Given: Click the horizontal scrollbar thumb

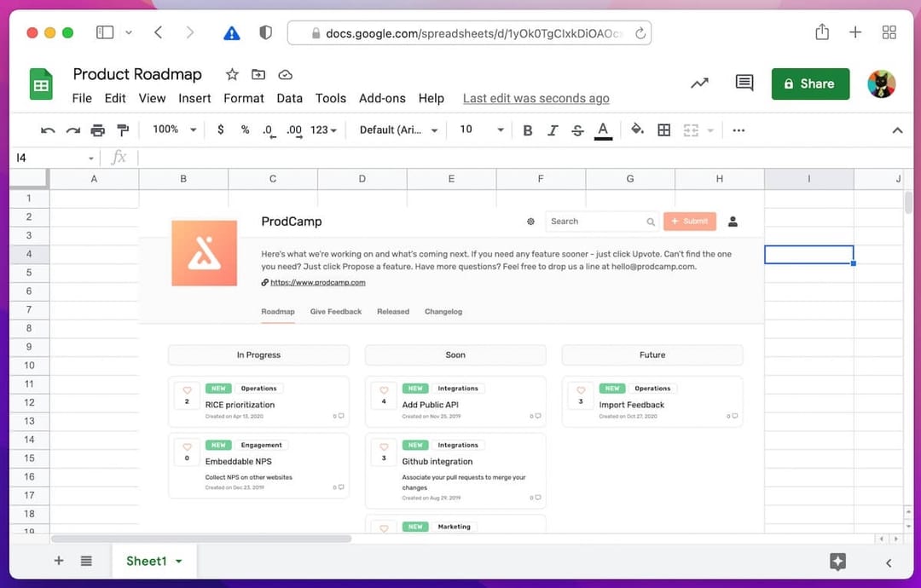Looking at the screenshot, I should point(201,539).
